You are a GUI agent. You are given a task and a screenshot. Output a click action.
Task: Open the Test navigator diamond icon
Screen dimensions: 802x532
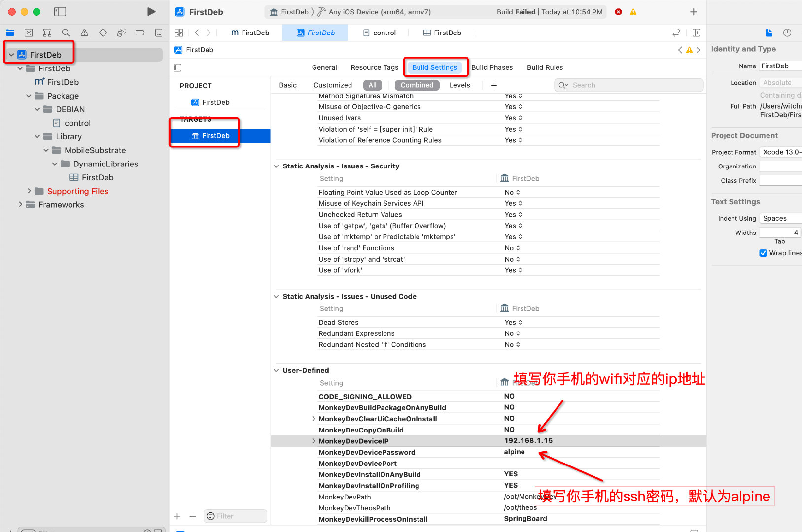coord(103,33)
